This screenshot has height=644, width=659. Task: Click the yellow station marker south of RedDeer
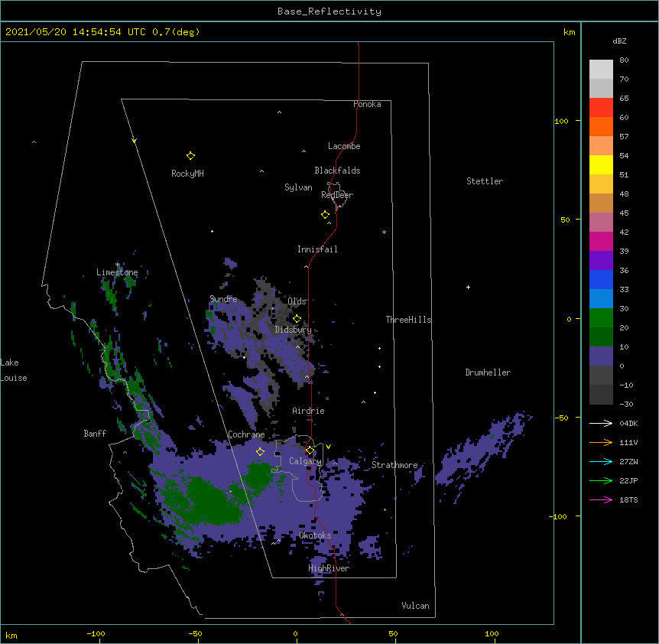coord(325,214)
